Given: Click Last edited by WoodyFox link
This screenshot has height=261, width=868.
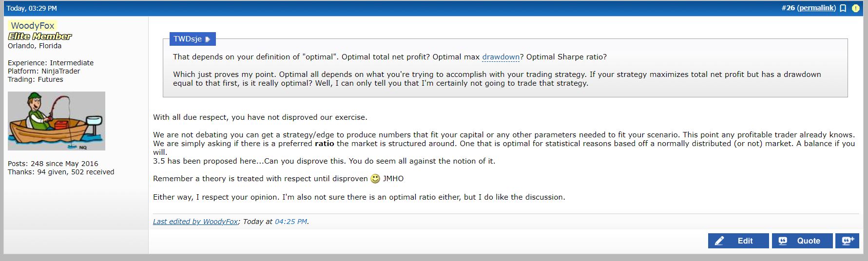Looking at the screenshot, I should (195, 222).
